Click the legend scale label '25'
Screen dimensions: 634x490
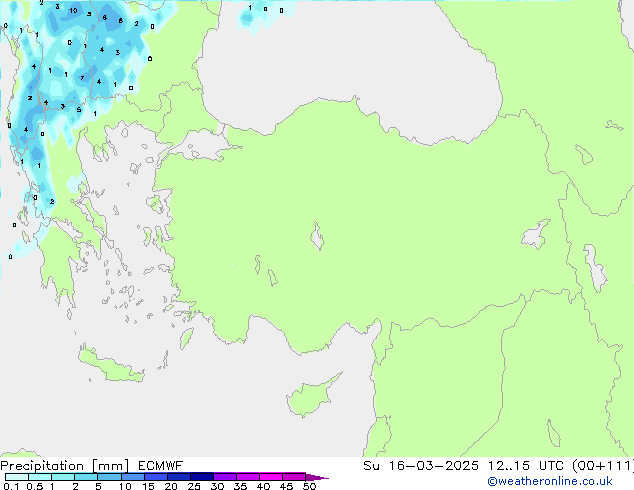tap(194, 486)
